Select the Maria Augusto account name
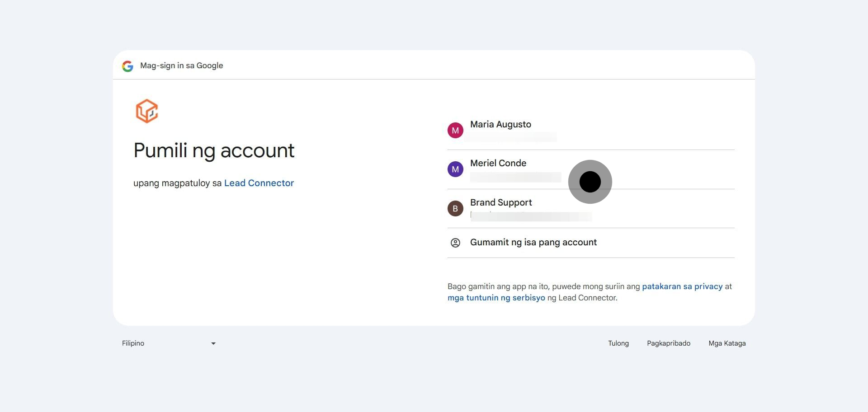This screenshot has width=868, height=412. (500, 124)
